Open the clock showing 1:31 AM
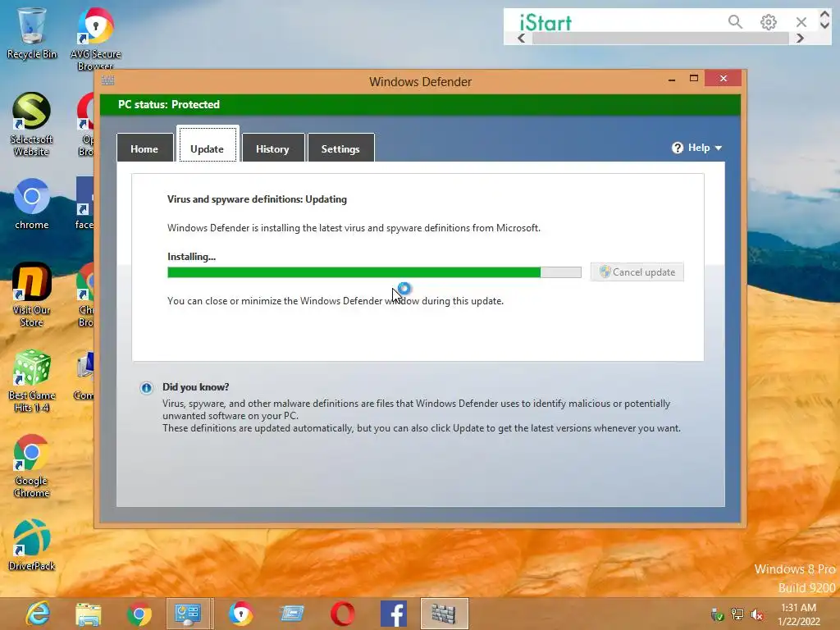Screen dimensions: 840x630 [x=799, y=614]
